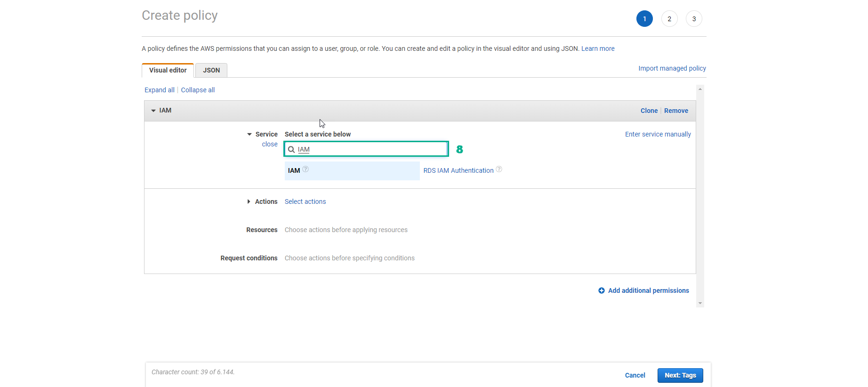Viewport: 868px width, 387px height.
Task: Go to step 3 indicator
Action: (694, 19)
